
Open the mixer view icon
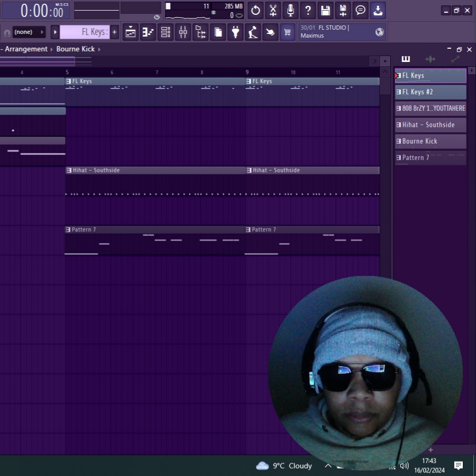pos(183,32)
